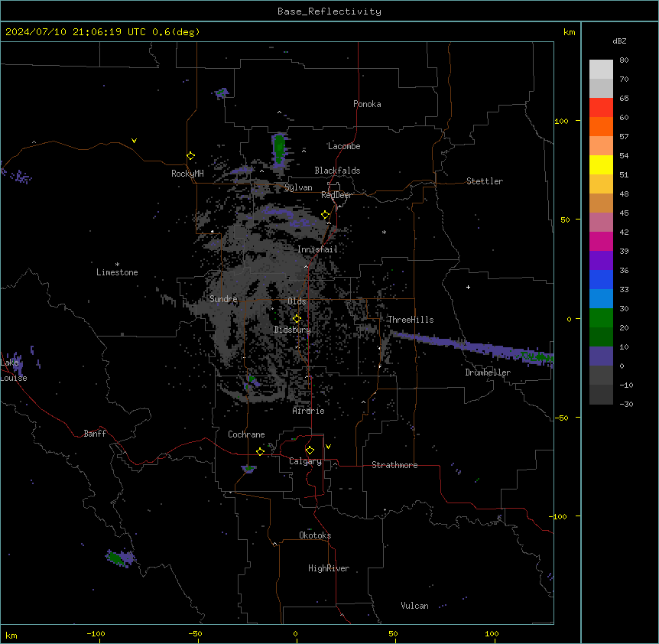Viewport: 659px width, 644px height.
Task: Click the Banff town label
Action: (95, 434)
